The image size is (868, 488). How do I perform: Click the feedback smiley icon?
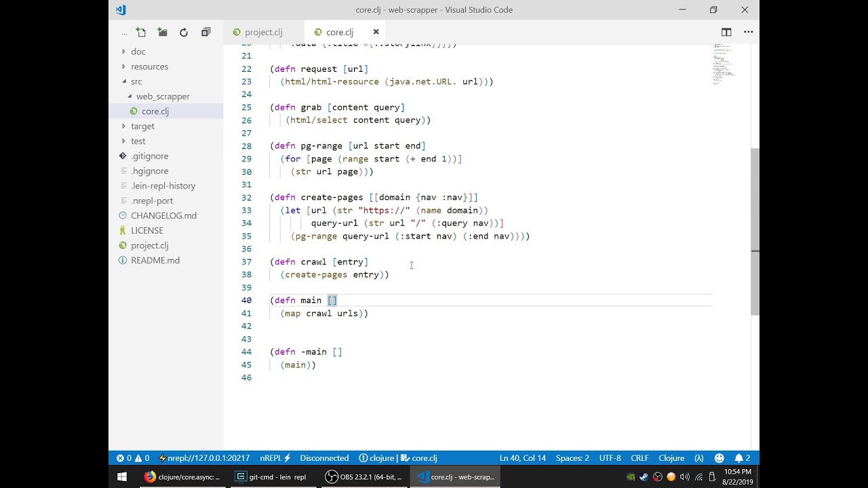coord(719,458)
